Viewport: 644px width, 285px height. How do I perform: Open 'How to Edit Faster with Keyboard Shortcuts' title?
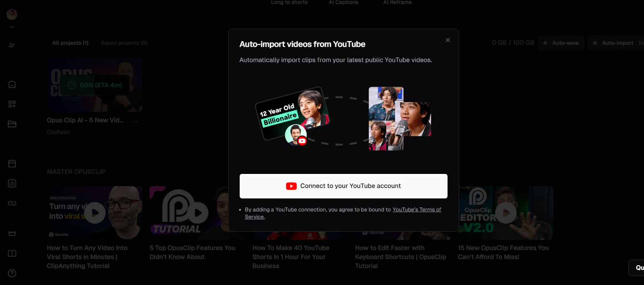pyautogui.click(x=400, y=257)
